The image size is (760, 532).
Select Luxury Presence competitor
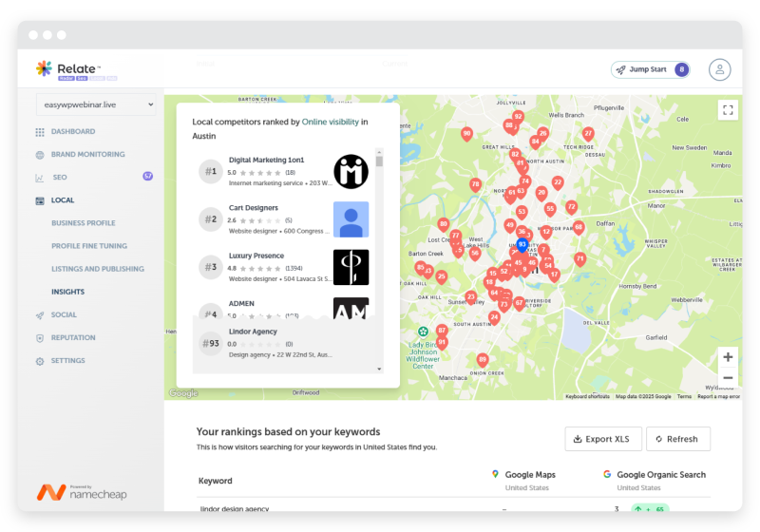pos(283,267)
